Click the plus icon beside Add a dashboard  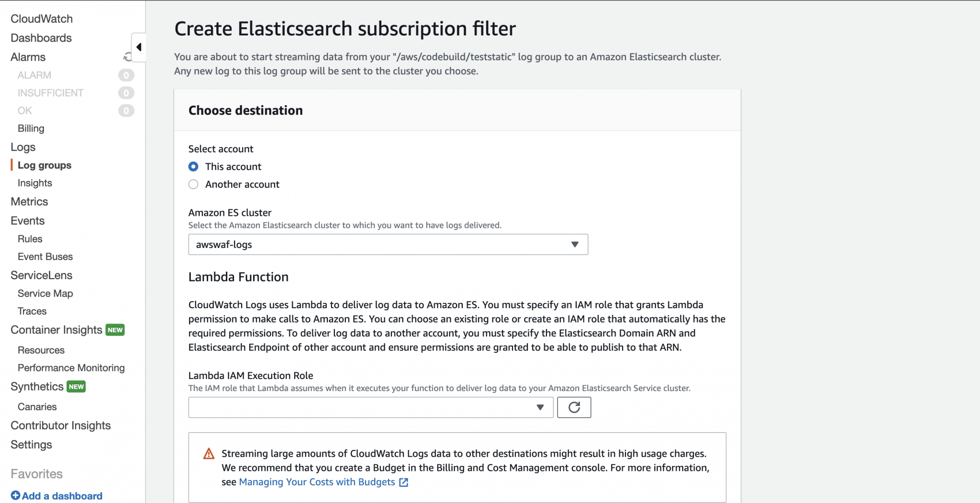(16, 496)
